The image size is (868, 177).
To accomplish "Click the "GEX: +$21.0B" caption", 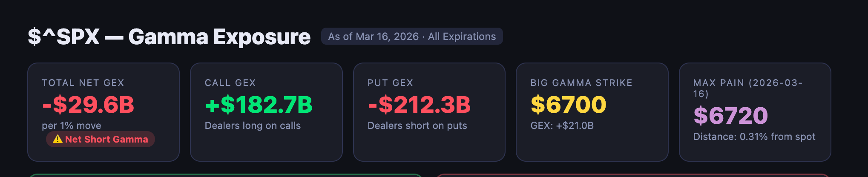I will point(562,126).
